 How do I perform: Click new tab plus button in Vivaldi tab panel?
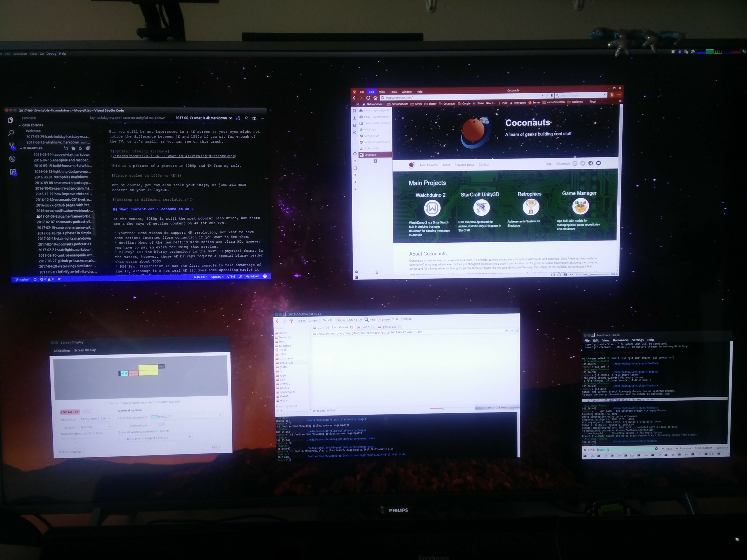point(375,161)
